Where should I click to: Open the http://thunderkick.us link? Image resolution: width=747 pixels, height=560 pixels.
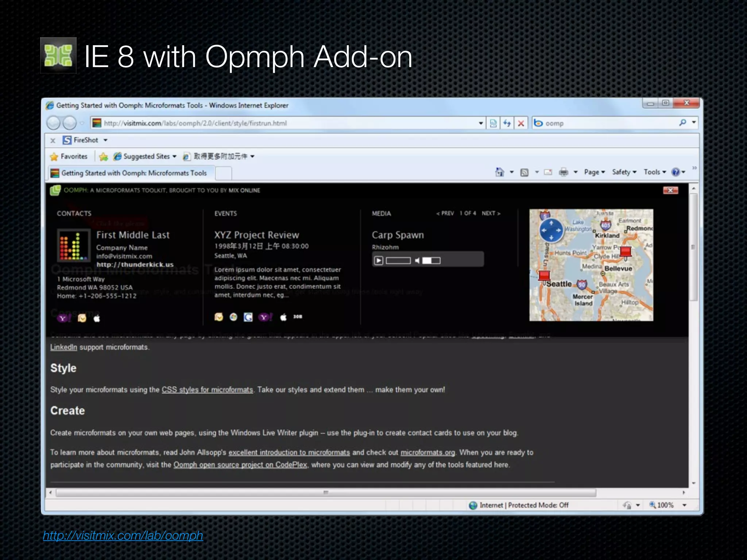click(x=135, y=265)
